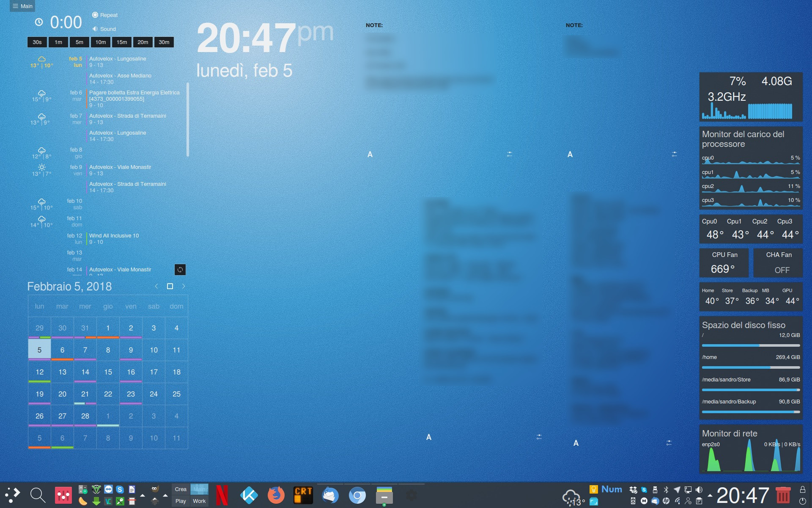Click the yellow light bulb tray icon

pyautogui.click(x=594, y=489)
